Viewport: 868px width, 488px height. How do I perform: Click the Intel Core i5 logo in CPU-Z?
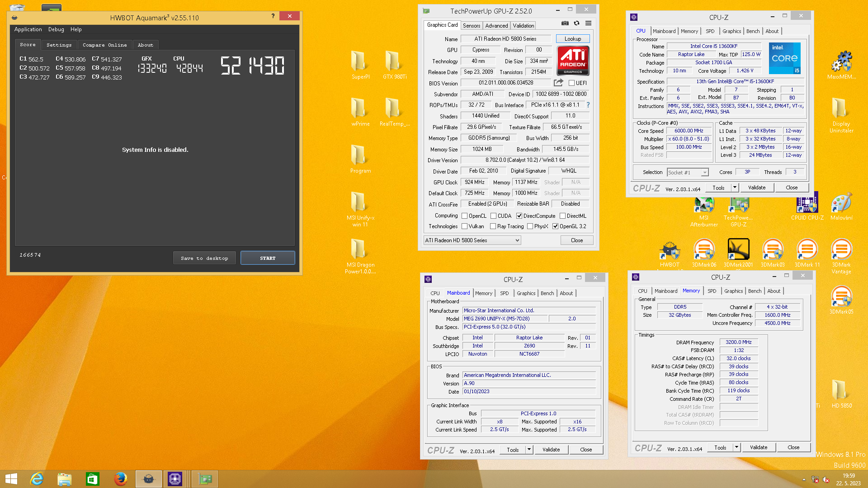coord(785,58)
